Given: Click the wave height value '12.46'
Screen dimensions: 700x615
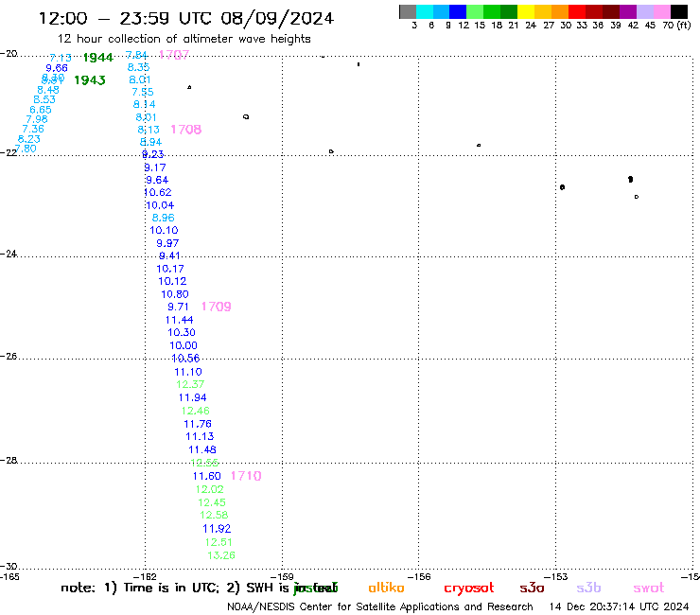Looking at the screenshot, I should (195, 411).
